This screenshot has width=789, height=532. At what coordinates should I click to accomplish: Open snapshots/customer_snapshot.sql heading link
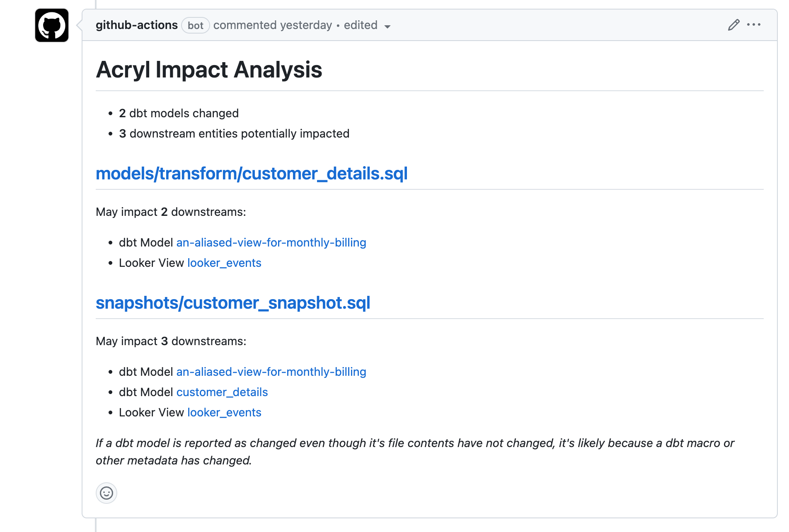pyautogui.click(x=233, y=302)
